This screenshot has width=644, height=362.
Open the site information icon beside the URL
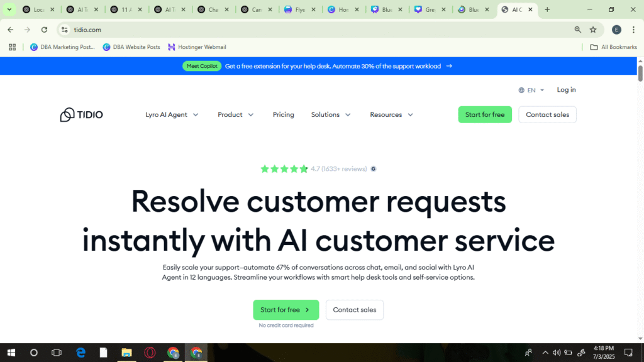coord(65,30)
